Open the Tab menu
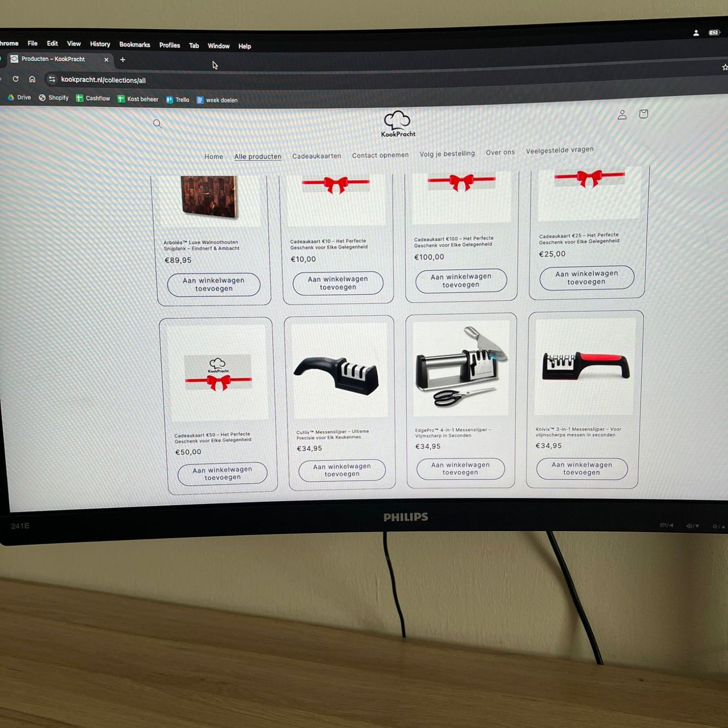 pos(194,46)
